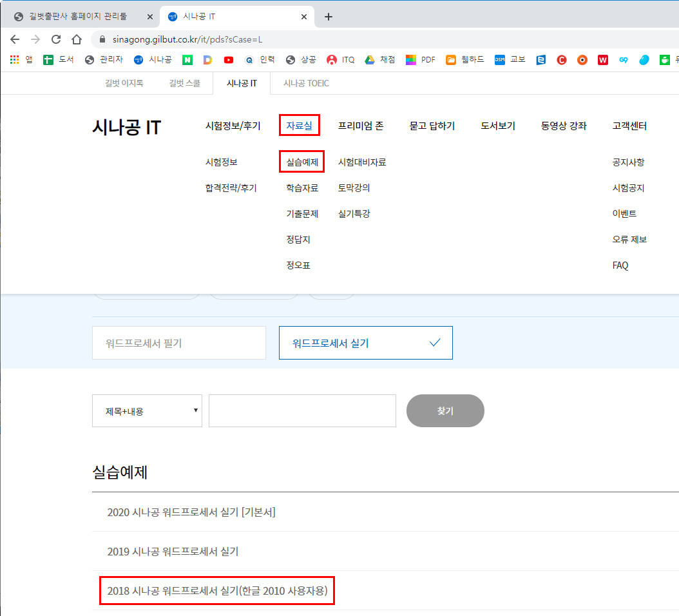
Task: Select 합격전략/후기 submenu item
Action: [x=231, y=188]
